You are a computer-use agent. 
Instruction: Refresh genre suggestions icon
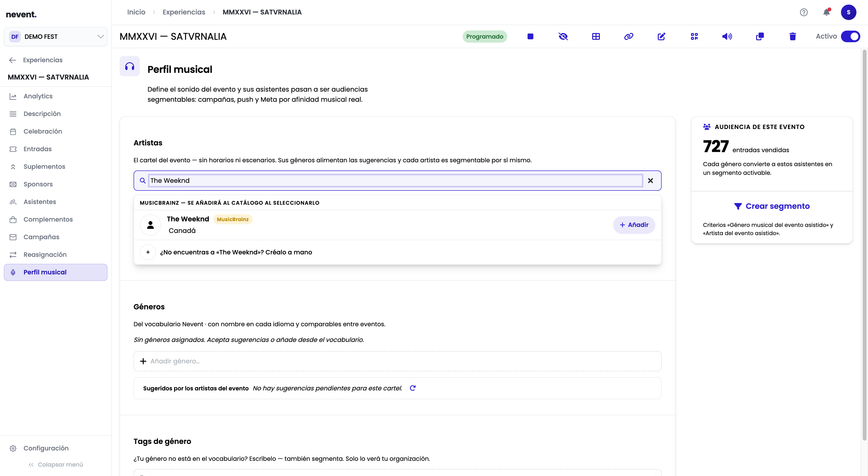click(x=413, y=388)
